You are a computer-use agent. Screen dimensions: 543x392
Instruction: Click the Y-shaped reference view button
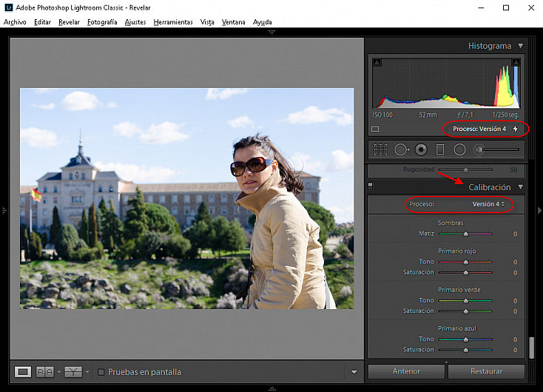[73, 372]
